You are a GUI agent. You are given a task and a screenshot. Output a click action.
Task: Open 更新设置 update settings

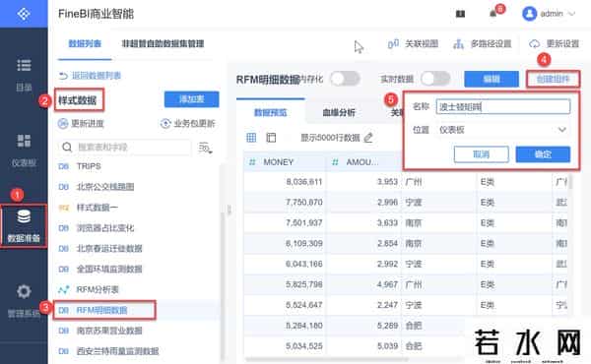click(554, 44)
